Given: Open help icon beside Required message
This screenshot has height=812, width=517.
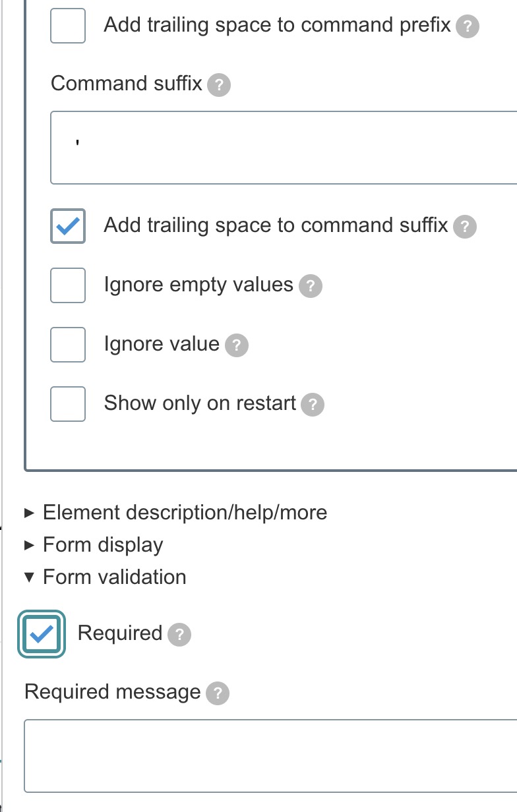Looking at the screenshot, I should tap(218, 693).
